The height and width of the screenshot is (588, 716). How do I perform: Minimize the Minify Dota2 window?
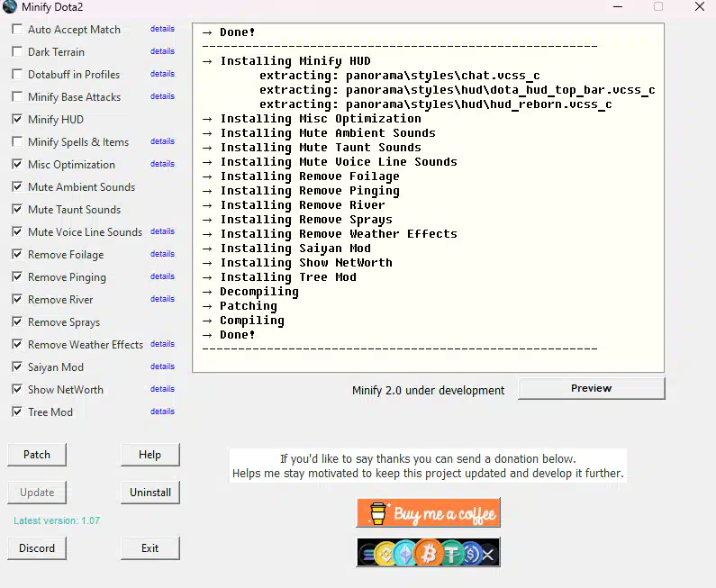[618, 7]
